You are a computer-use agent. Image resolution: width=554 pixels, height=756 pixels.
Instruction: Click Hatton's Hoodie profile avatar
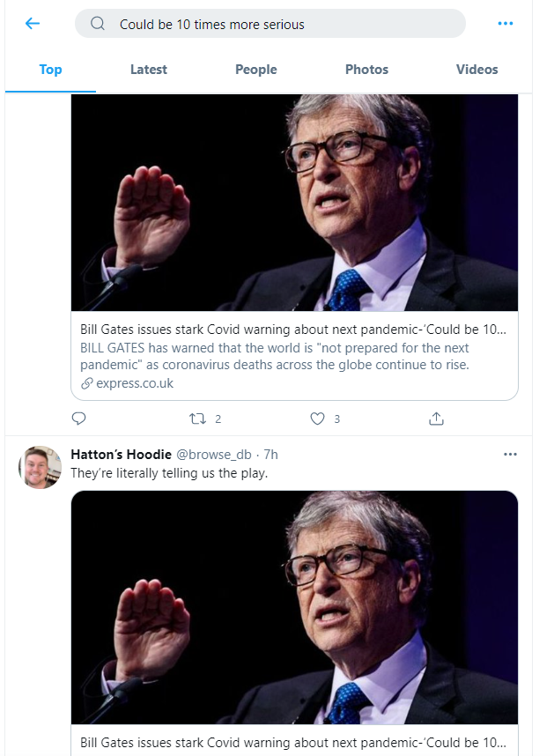pyautogui.click(x=40, y=467)
